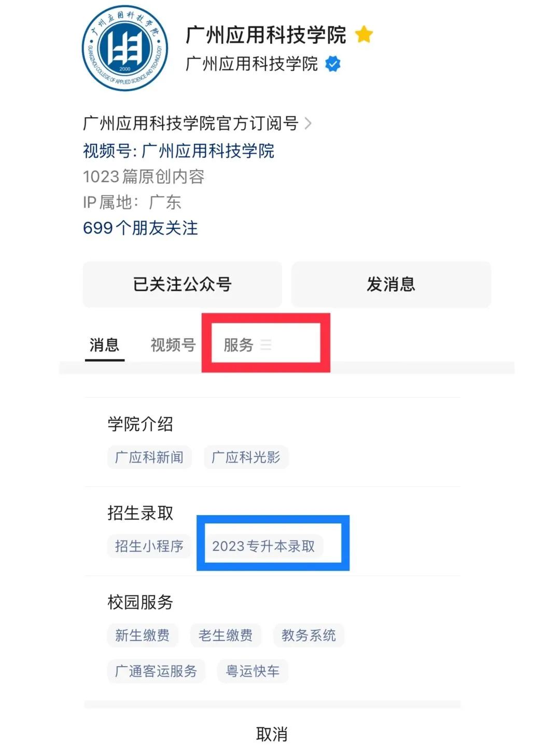Open 699个朋友关注 friends list
The height and width of the screenshot is (747, 560).
tap(139, 228)
